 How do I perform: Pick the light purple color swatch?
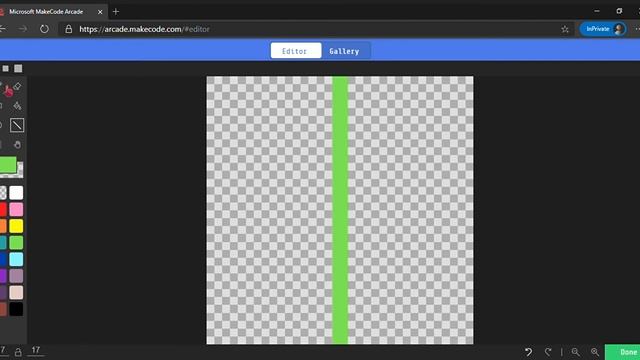[x=16, y=276]
